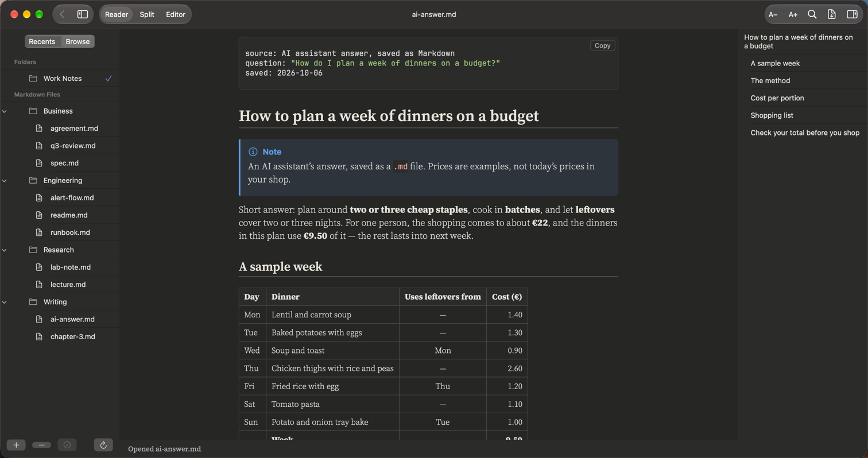Go to 'Shopping list' outline entry
This screenshot has height=458, width=868.
tap(772, 115)
